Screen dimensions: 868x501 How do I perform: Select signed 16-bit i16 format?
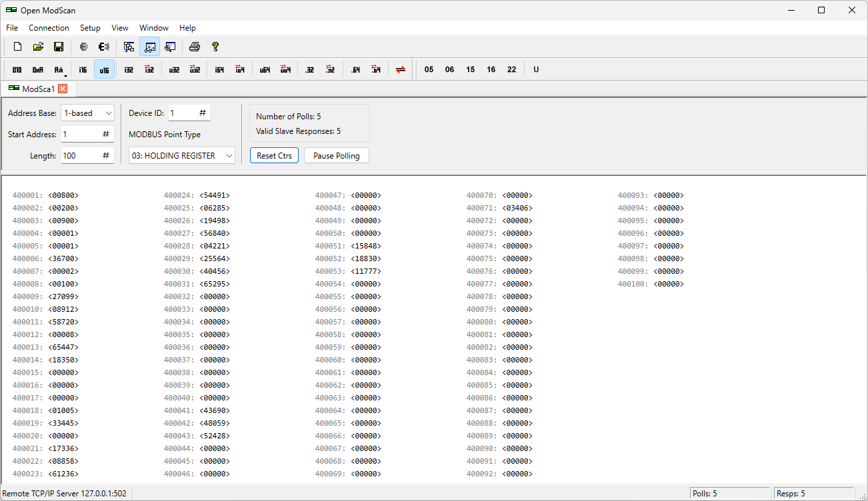click(x=83, y=69)
